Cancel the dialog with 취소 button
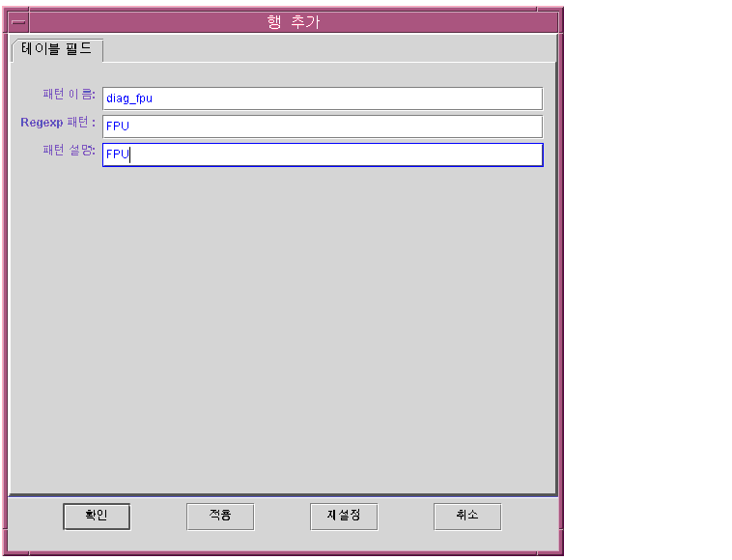732x560 pixels. (467, 517)
